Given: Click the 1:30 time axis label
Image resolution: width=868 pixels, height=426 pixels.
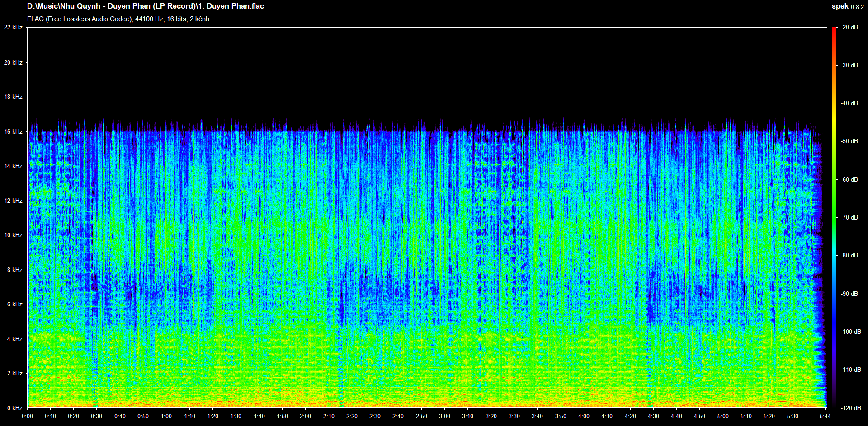Looking at the screenshot, I should (x=236, y=417).
